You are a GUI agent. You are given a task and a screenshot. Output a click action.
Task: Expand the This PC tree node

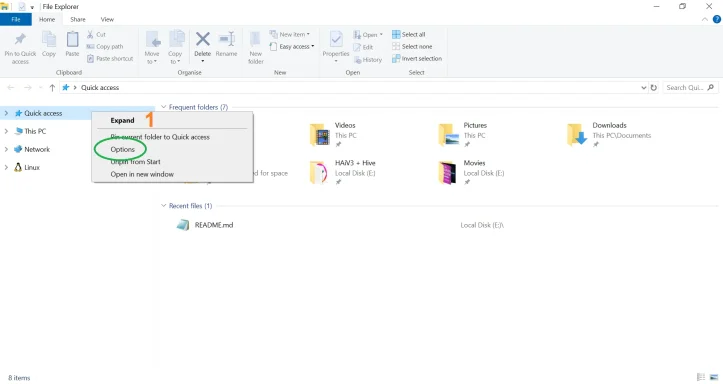(x=6, y=131)
